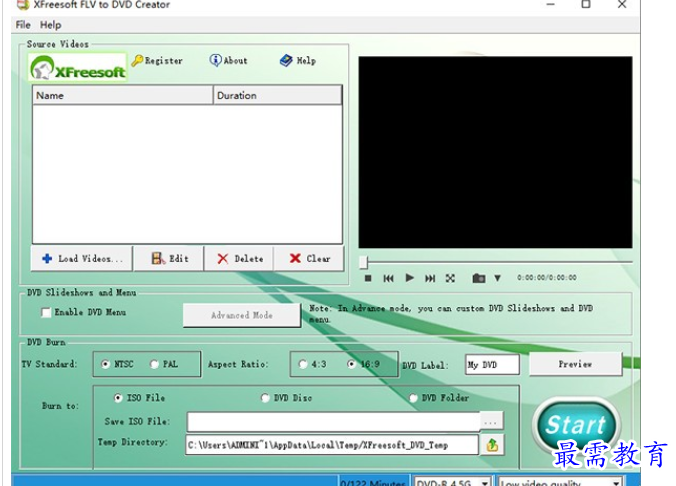Open Register with the key icon
Screen dimensions: 676x486
pyautogui.click(x=157, y=61)
